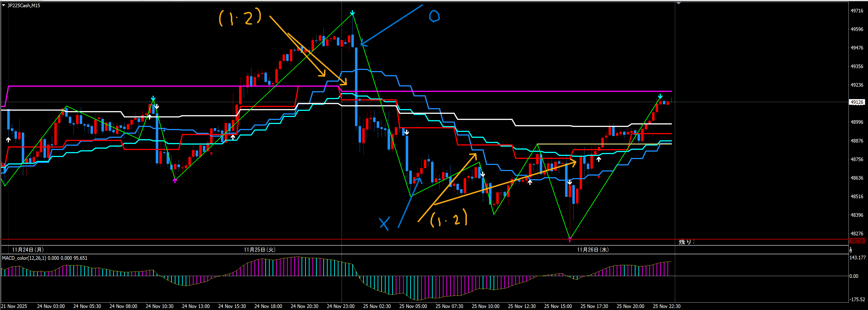
Task: Click the upper orange (1·2) label
Action: coord(240,17)
